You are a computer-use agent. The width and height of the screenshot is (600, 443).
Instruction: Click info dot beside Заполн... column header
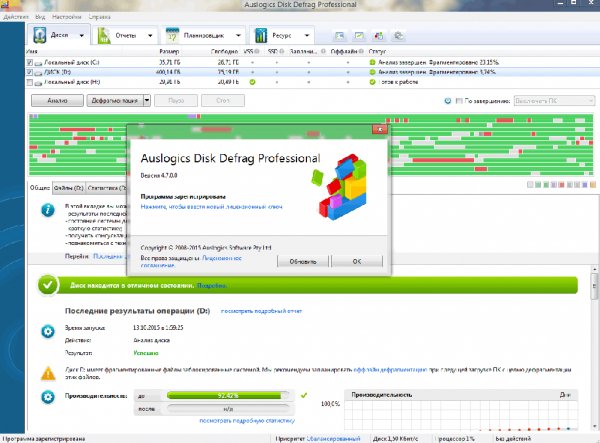coord(323,51)
